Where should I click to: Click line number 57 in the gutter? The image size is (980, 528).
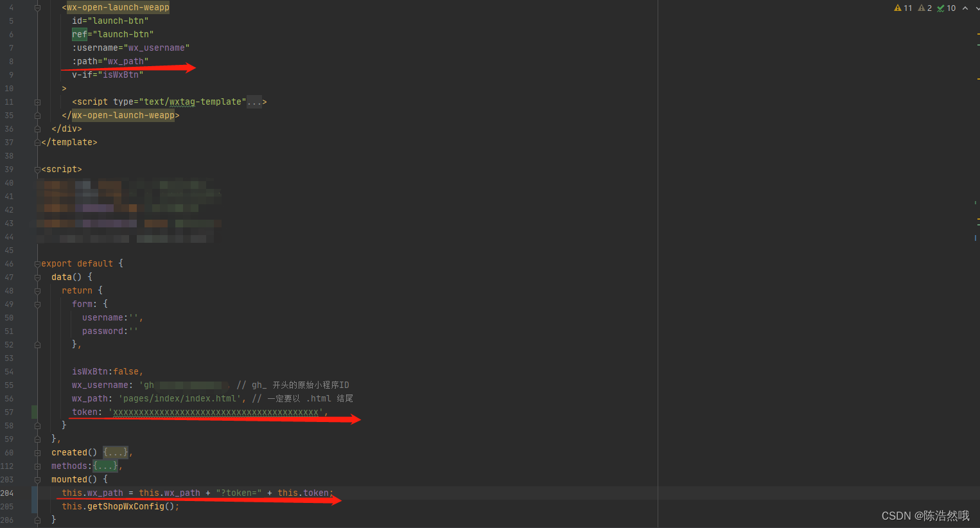pyautogui.click(x=9, y=412)
